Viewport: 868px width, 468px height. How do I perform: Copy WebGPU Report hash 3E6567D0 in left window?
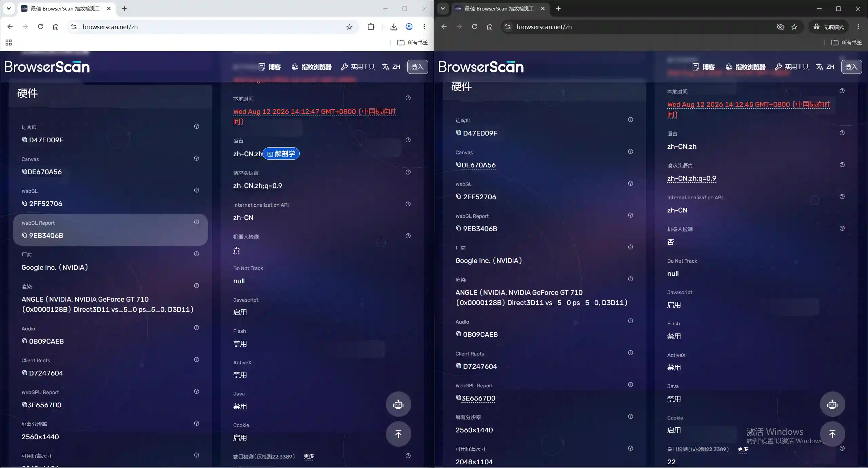pos(24,405)
